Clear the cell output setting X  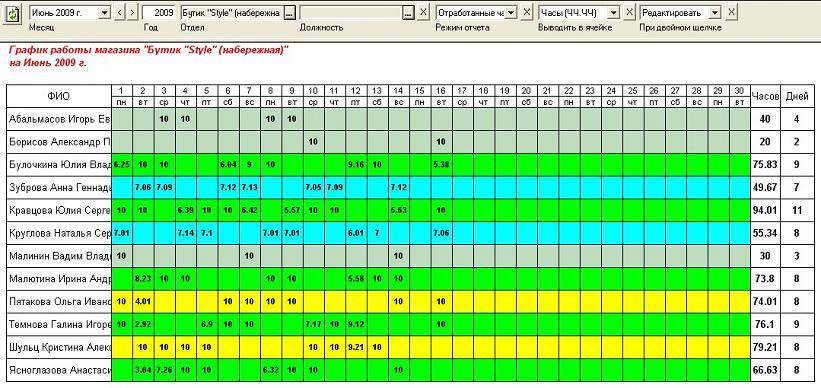[x=629, y=13]
